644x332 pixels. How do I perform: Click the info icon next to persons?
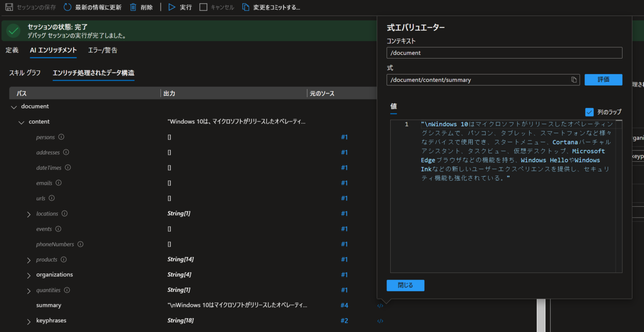[x=60, y=137]
